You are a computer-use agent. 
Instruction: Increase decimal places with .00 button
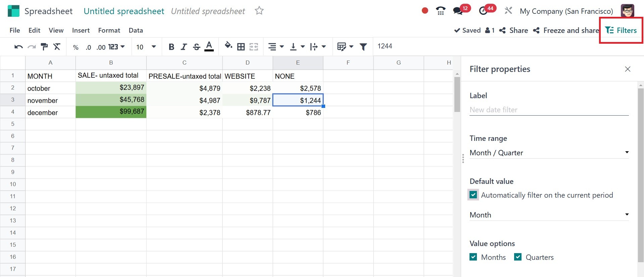(x=101, y=47)
